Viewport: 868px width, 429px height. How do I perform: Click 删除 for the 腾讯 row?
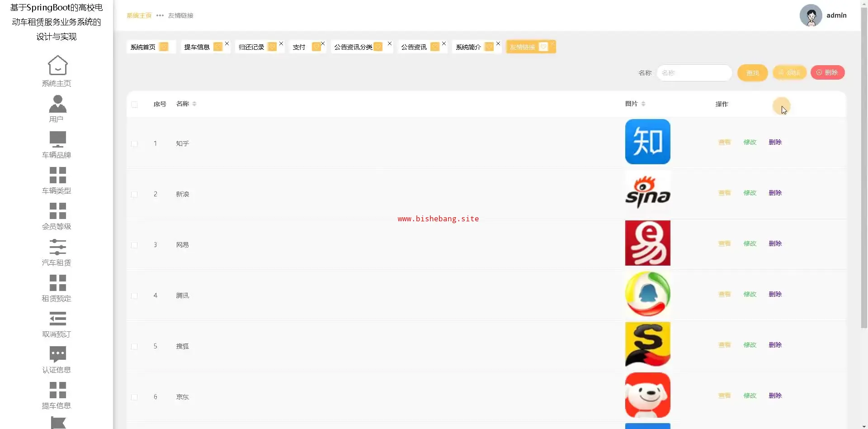pos(775,294)
